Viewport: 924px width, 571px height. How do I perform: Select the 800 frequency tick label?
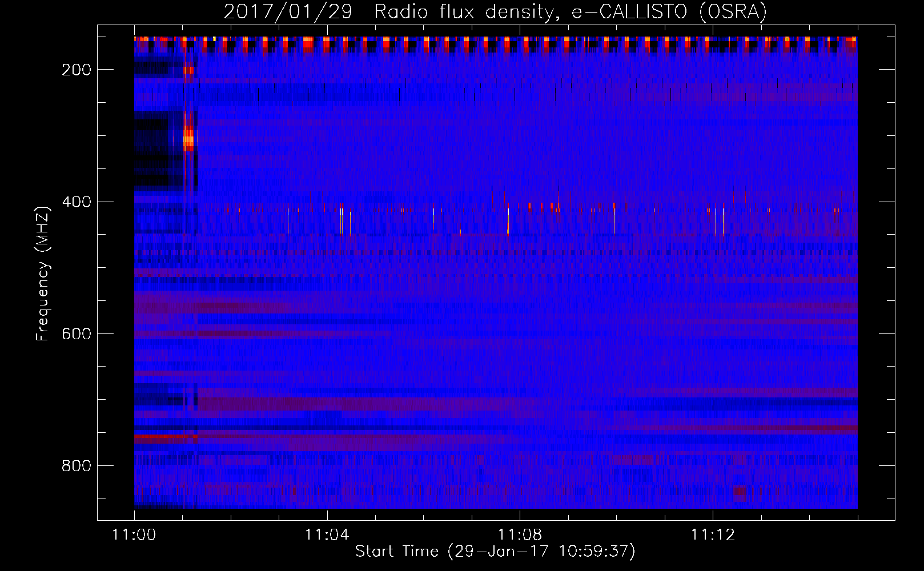pyautogui.click(x=77, y=466)
